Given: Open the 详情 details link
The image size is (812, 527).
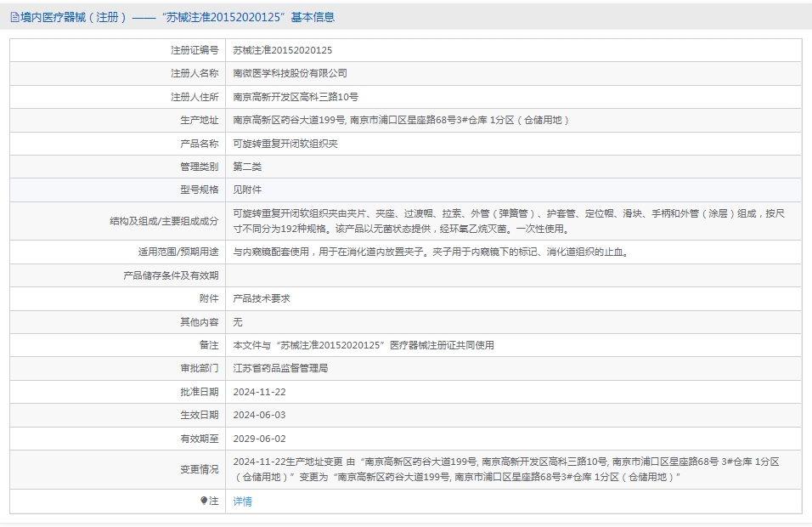Looking at the screenshot, I should tap(243, 501).
